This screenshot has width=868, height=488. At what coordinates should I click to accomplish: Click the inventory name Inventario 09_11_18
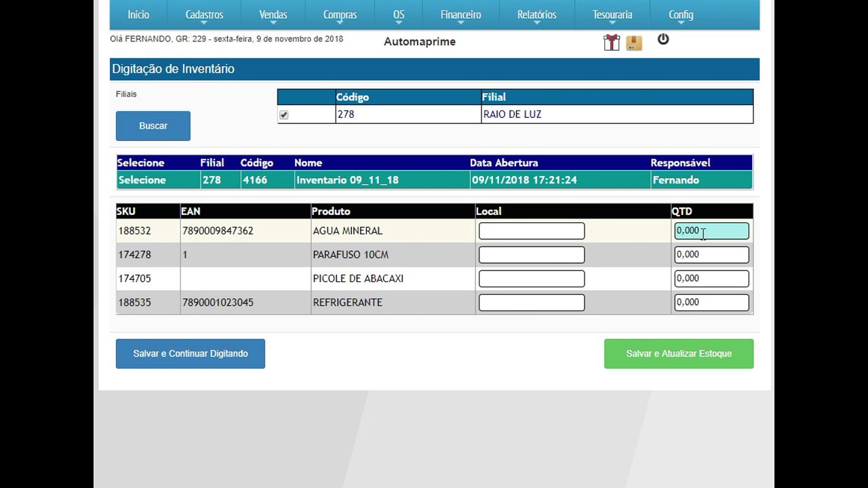(347, 180)
